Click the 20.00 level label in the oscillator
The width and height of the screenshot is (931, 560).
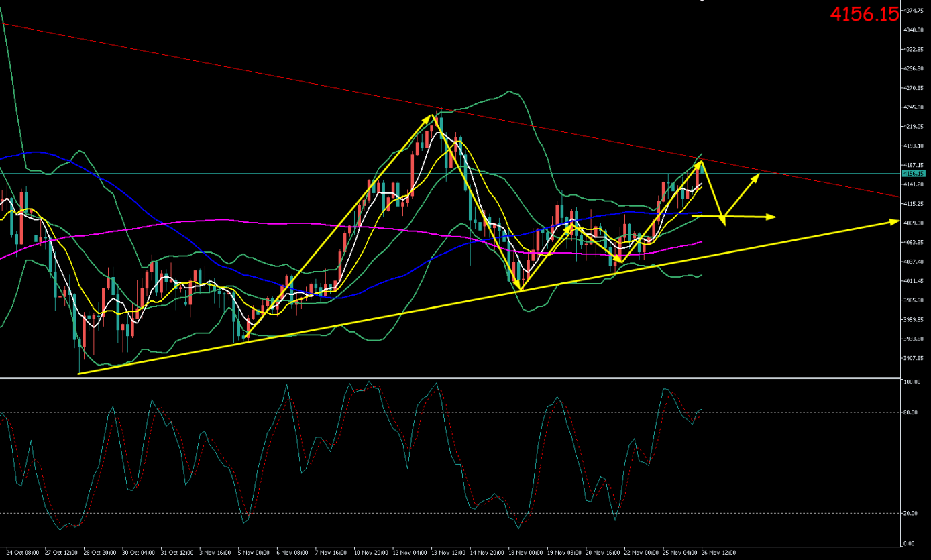click(910, 513)
